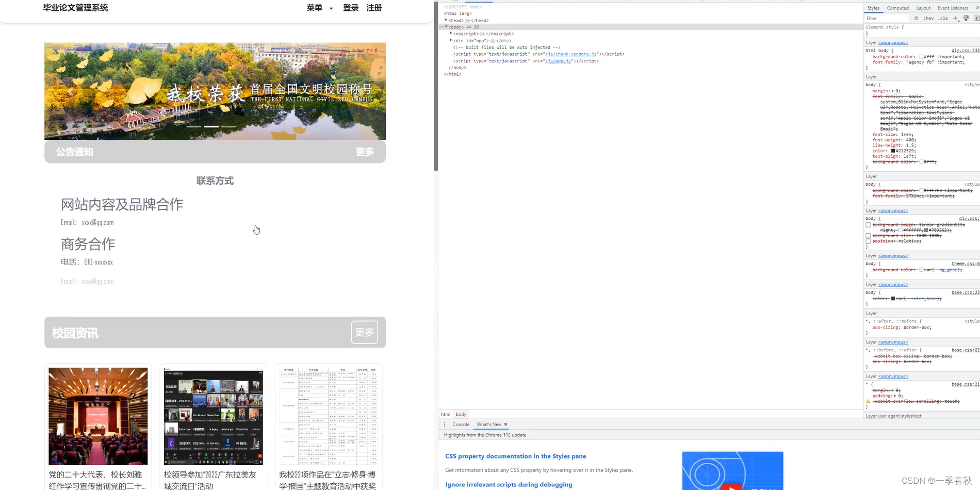Image resolution: width=980 pixels, height=490 pixels.
Task: Click the ellipsis badge inside div#app element
Action: (x=493, y=41)
